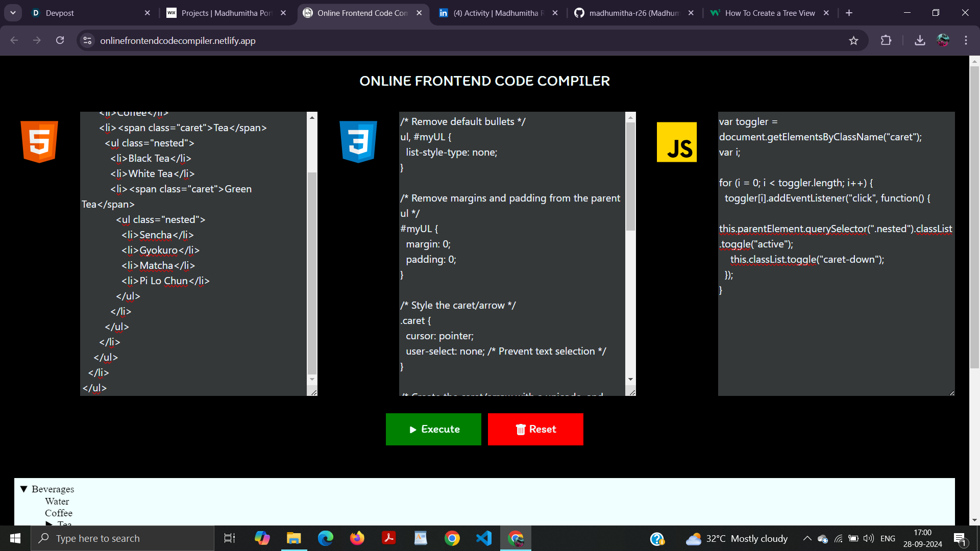Expand the Tea tree caret
This screenshot has width=980, height=551.
point(49,523)
